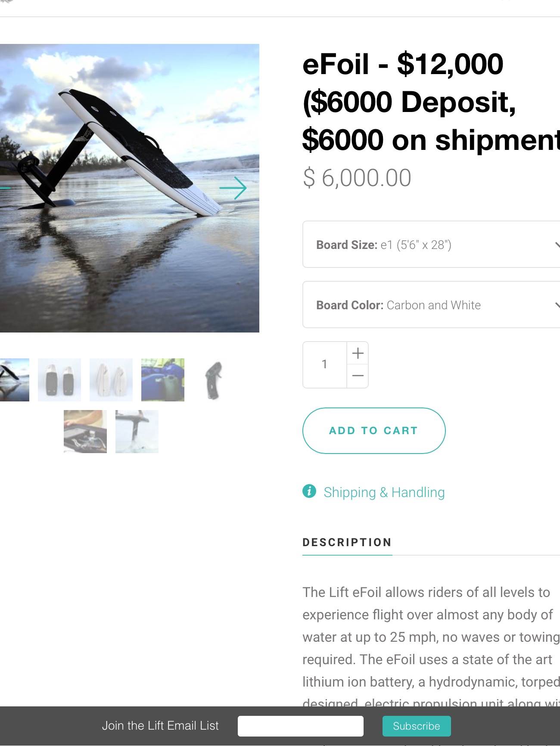This screenshot has width=560, height=746.
Task: Open the Board Size dropdown
Action: (431, 245)
